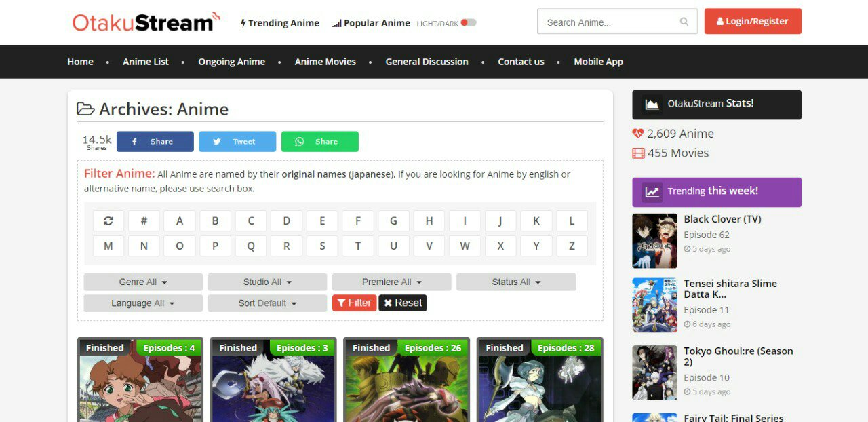Viewport: 868px width, 422px height.
Task: Click the OtakuStream logo
Action: tap(146, 22)
